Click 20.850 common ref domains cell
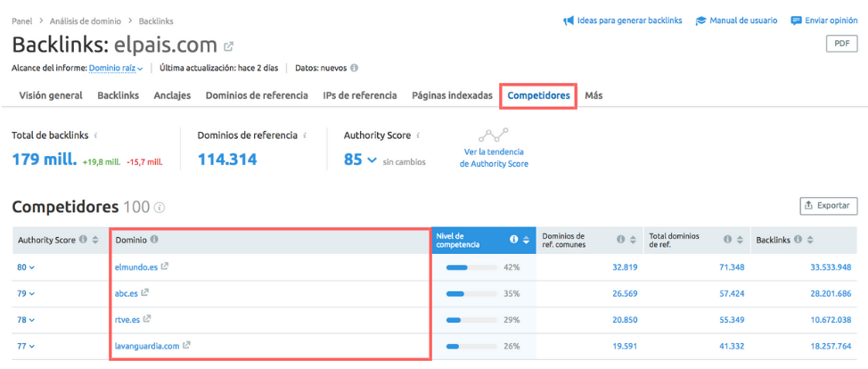 [x=625, y=320]
